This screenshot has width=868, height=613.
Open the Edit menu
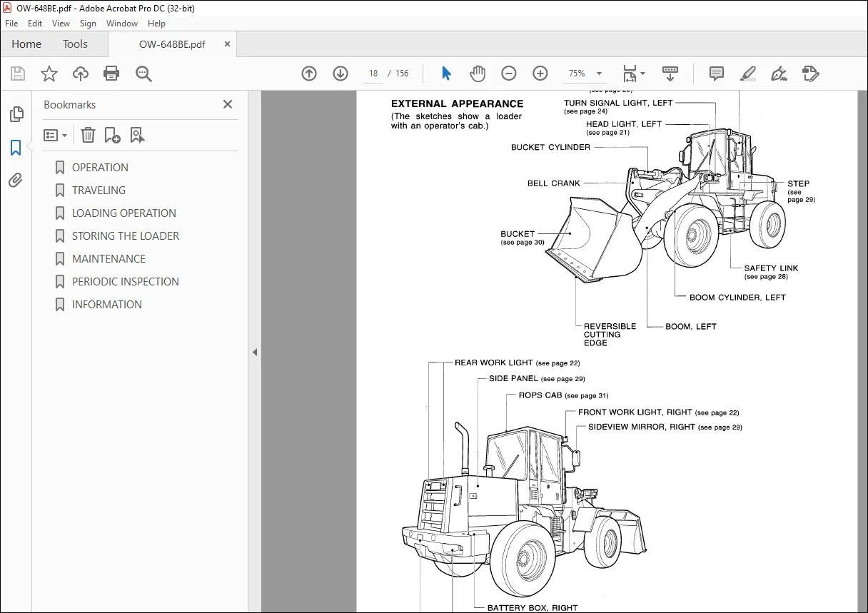[x=35, y=24]
